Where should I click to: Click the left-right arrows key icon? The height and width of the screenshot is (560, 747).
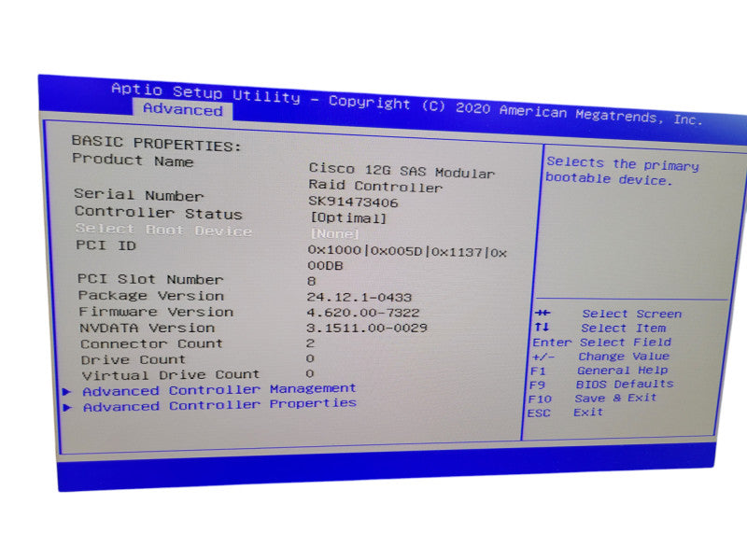(543, 313)
